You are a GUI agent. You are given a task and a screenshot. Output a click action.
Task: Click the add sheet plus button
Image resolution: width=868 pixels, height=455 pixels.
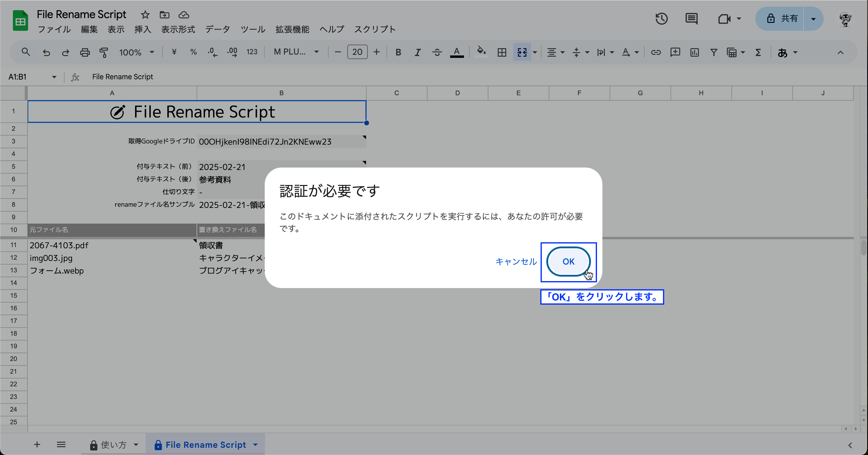pos(37,444)
